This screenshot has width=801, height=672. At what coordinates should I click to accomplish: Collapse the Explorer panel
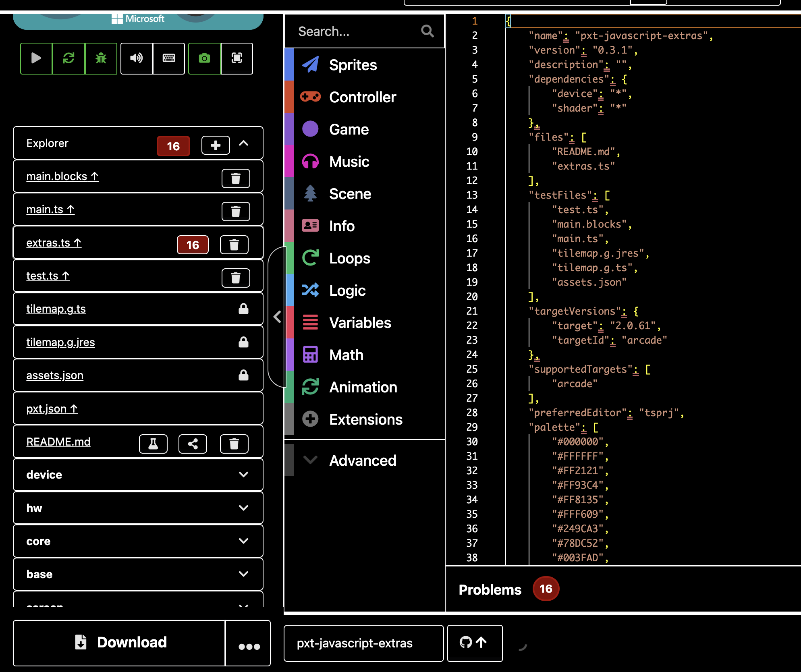[x=243, y=143]
